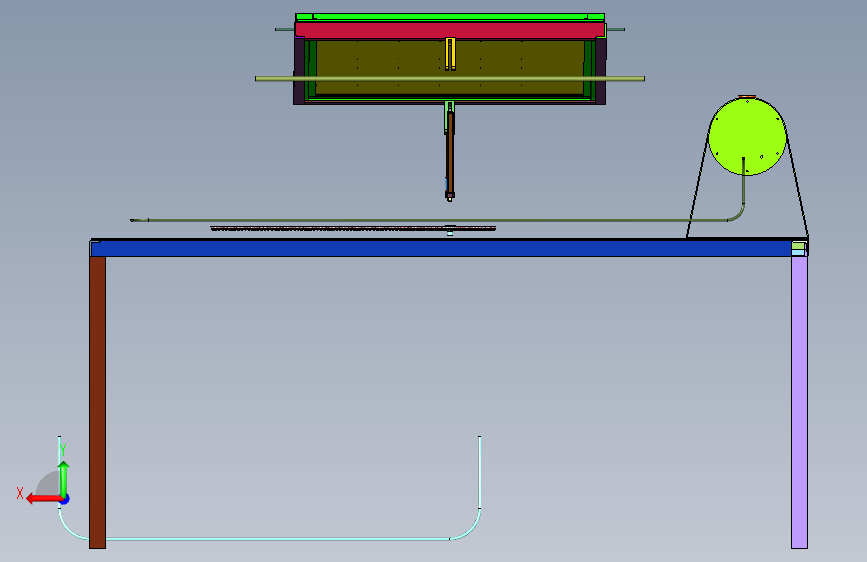Click the green Y axis arrow on triad

click(x=64, y=478)
